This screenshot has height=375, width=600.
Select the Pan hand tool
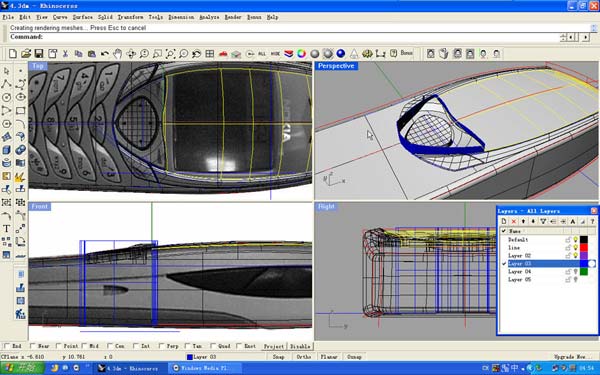point(118,54)
